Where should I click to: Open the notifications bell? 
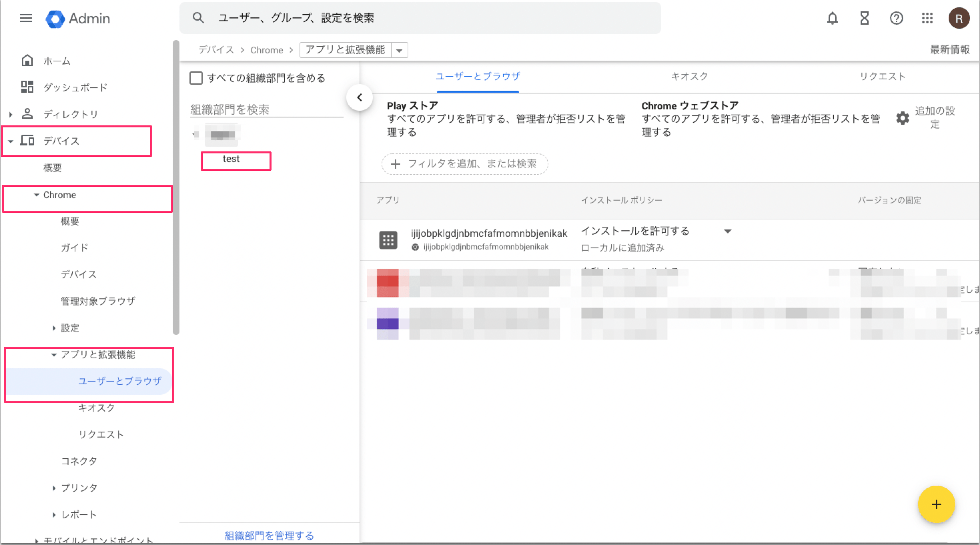[x=832, y=18]
